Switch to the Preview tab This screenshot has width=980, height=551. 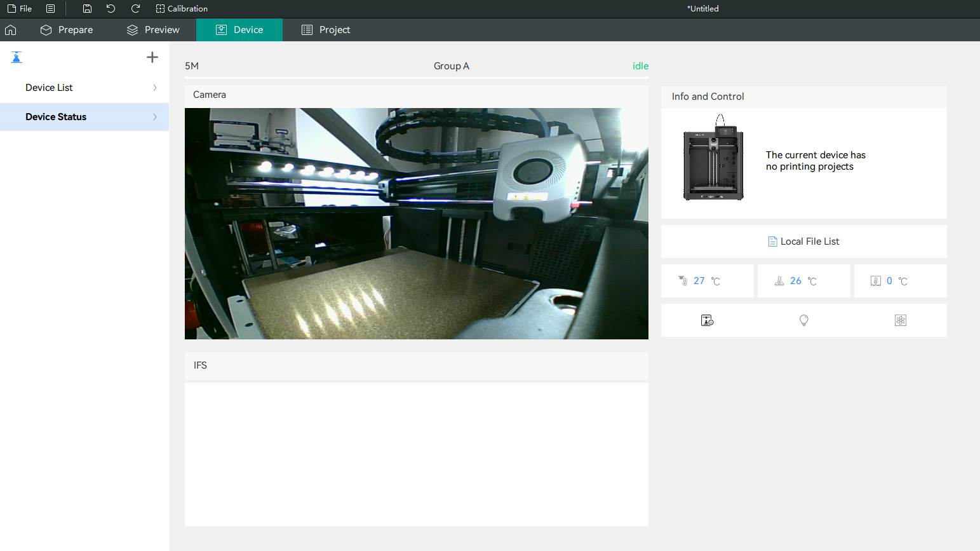point(153,30)
